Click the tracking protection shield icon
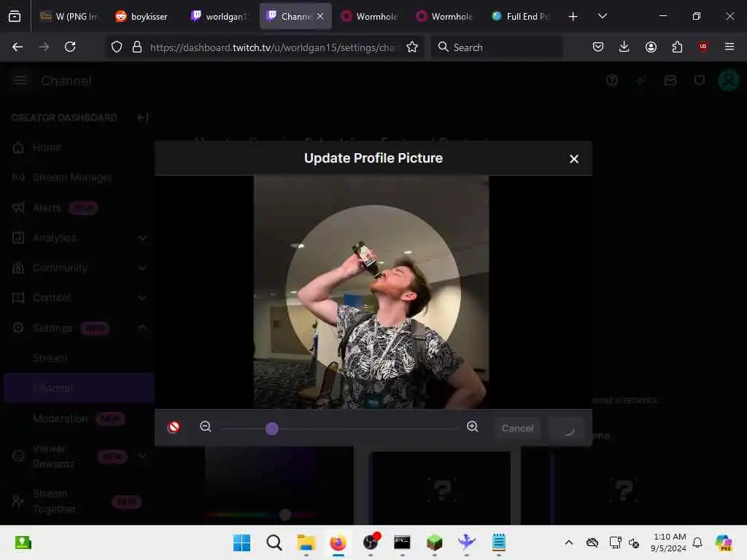 (117, 47)
